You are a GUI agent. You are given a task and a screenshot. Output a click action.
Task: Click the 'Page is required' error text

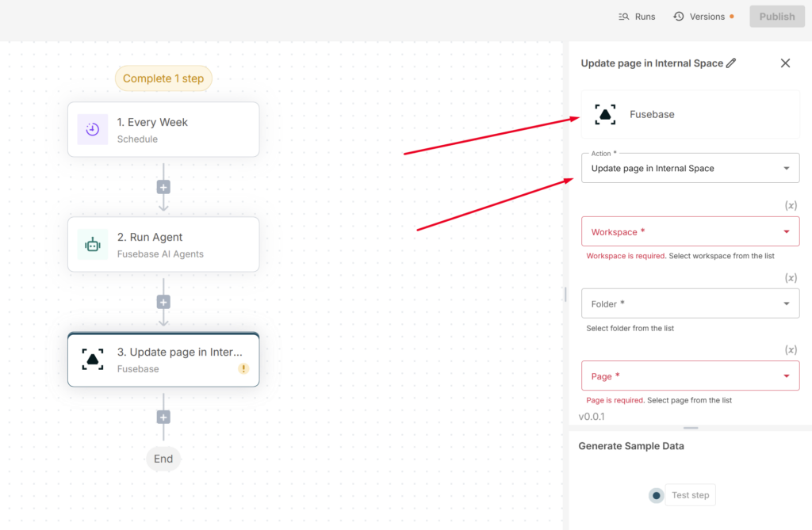click(x=615, y=400)
